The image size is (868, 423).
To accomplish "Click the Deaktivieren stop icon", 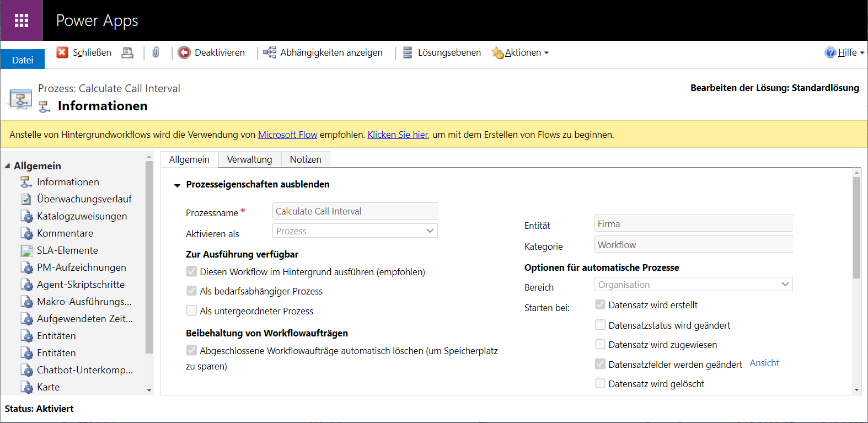I will tap(184, 52).
